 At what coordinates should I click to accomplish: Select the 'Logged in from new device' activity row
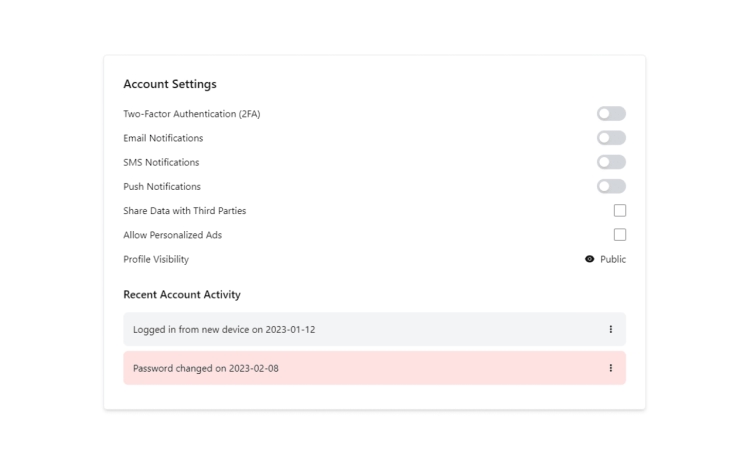coord(375,329)
